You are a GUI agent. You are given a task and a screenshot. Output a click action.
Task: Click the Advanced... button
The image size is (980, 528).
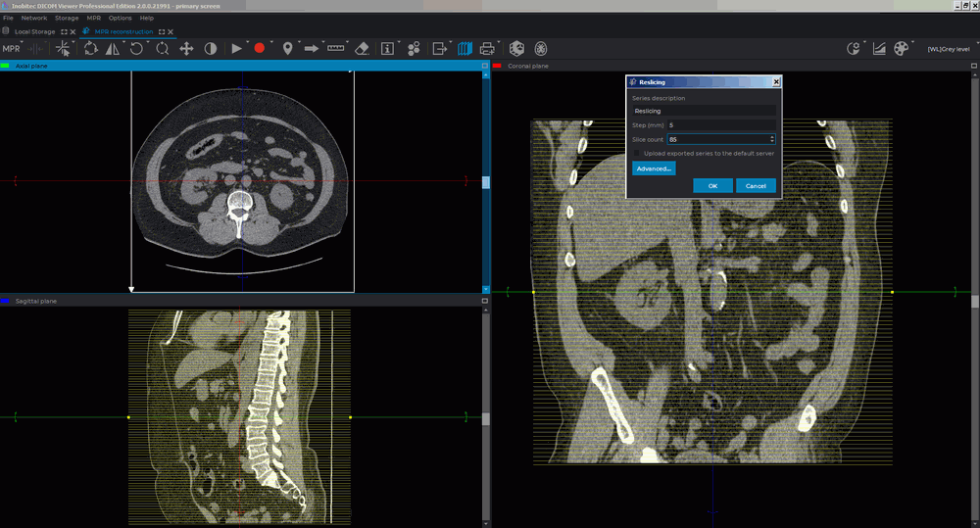[654, 168]
